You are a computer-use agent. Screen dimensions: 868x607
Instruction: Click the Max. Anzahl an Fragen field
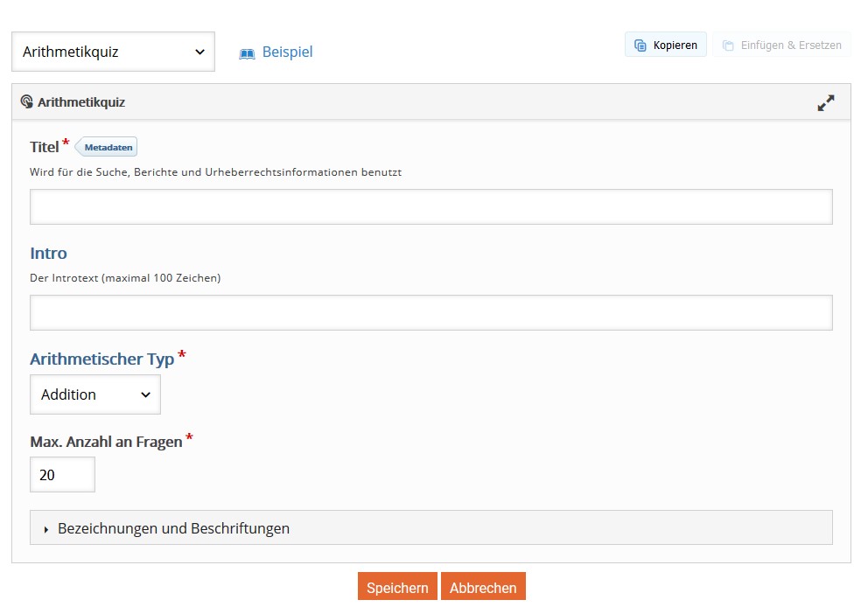click(62, 475)
